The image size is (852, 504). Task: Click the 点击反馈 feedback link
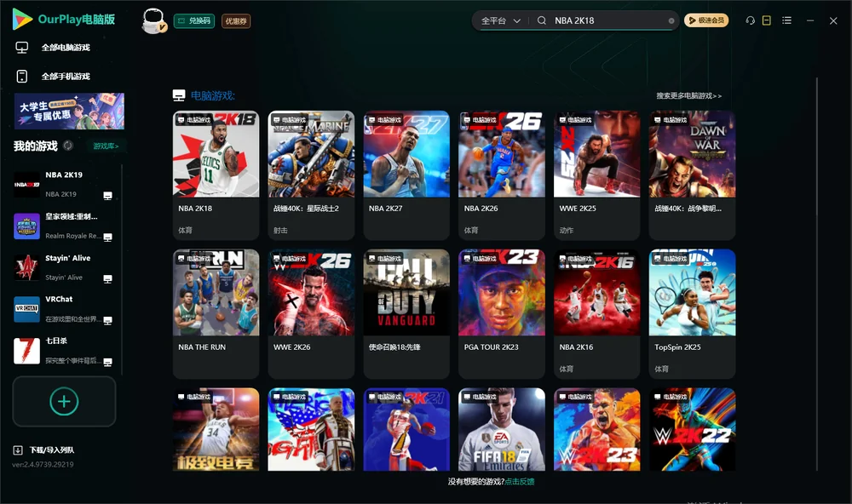[520, 482]
